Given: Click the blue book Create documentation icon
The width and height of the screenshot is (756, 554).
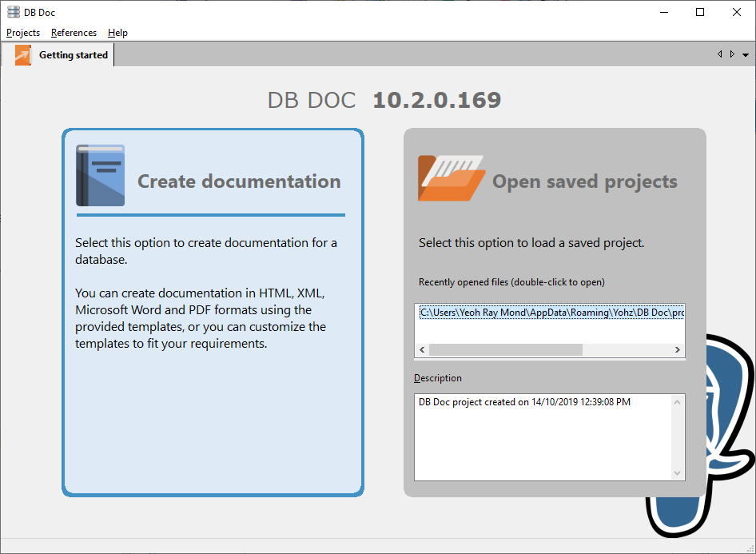Looking at the screenshot, I should click(100, 175).
